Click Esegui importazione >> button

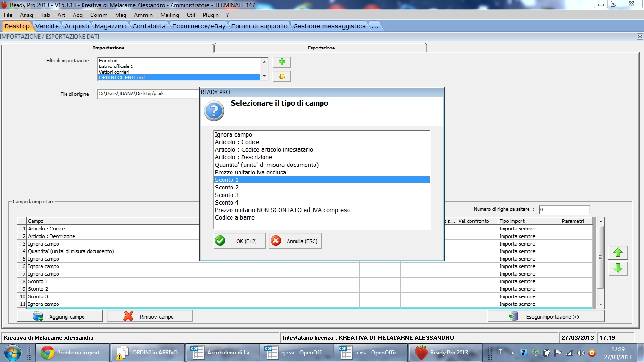pyautogui.click(x=546, y=316)
